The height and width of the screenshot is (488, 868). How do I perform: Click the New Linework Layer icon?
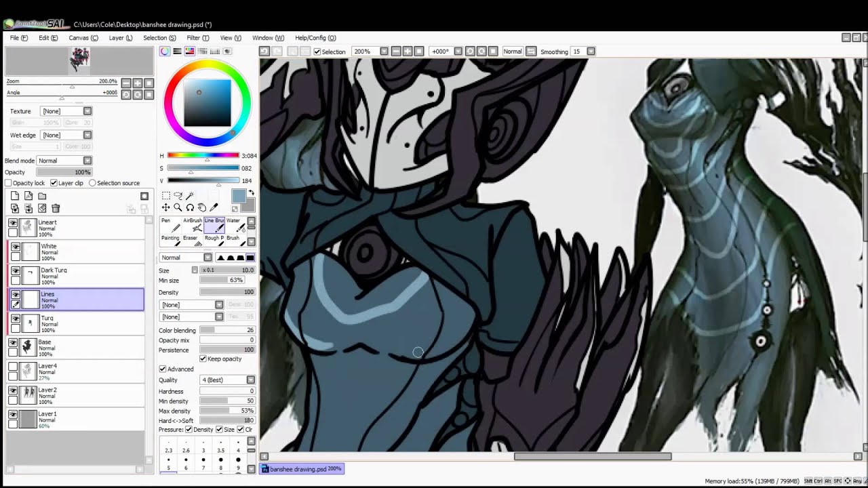(x=28, y=196)
